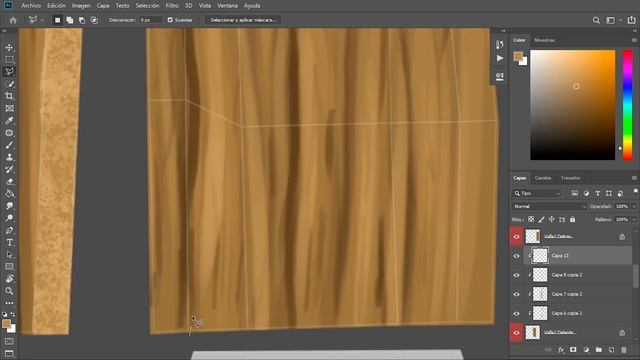Image resolution: width=640 pixels, height=360 pixels.
Task: Select the Zoom tool in toolbox
Action: [9, 291]
